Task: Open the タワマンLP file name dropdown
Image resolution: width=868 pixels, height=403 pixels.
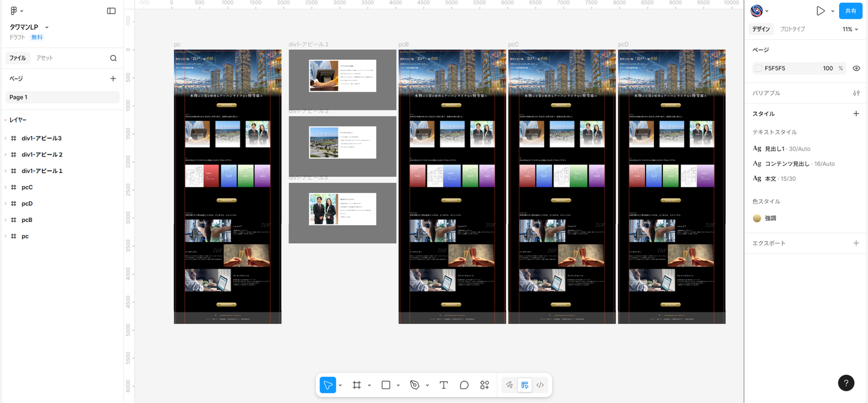Action: click(x=46, y=27)
